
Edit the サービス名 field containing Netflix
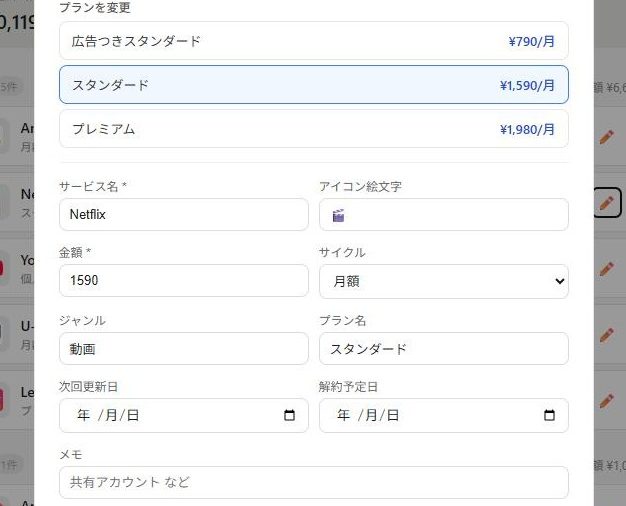(x=184, y=214)
